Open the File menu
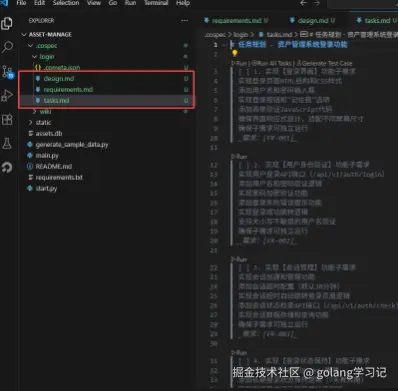398x391 pixels. pyautogui.click(x=21, y=3)
